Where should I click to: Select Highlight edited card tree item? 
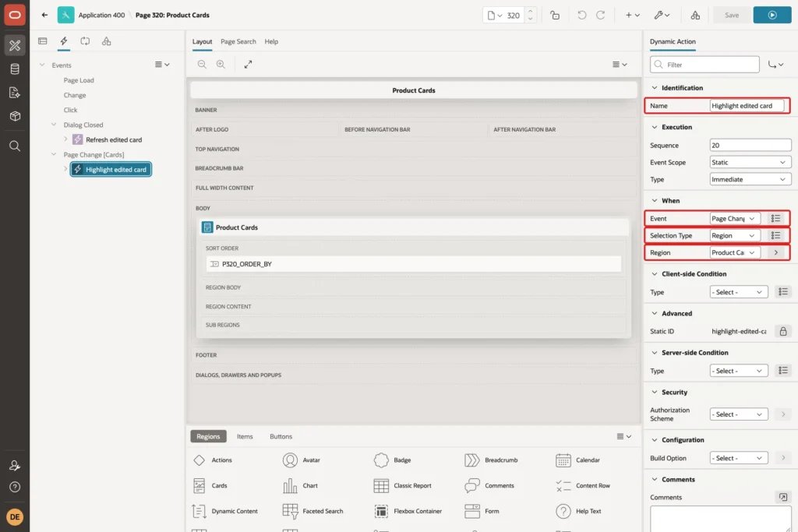111,169
